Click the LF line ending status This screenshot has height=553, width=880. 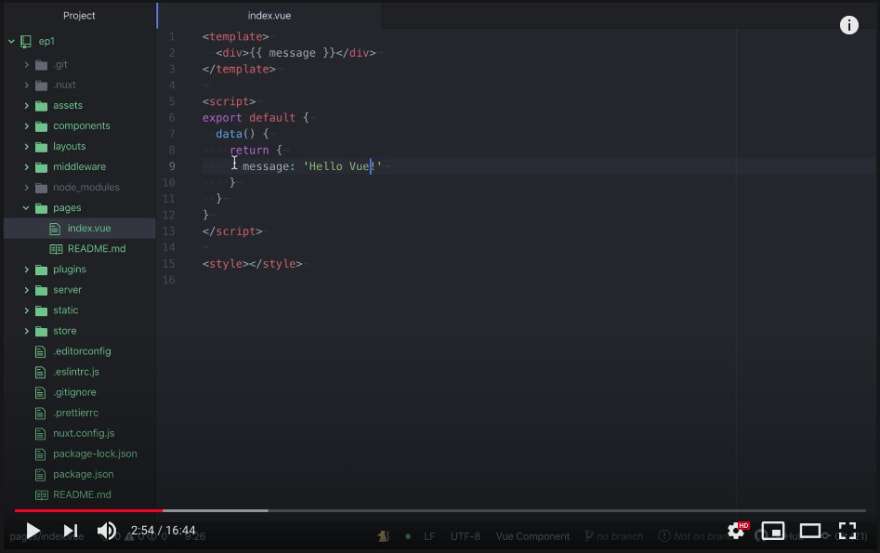click(429, 536)
